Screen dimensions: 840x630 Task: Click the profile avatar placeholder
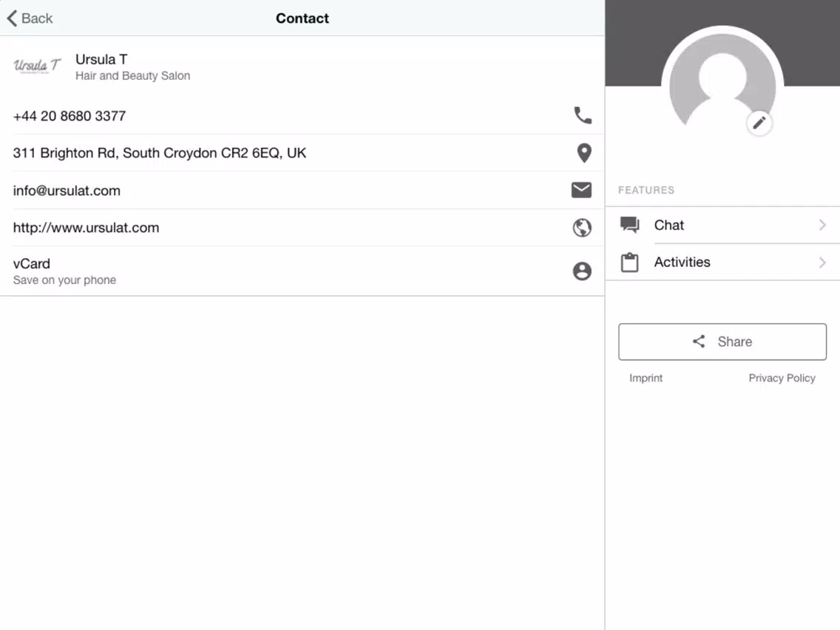(x=722, y=81)
